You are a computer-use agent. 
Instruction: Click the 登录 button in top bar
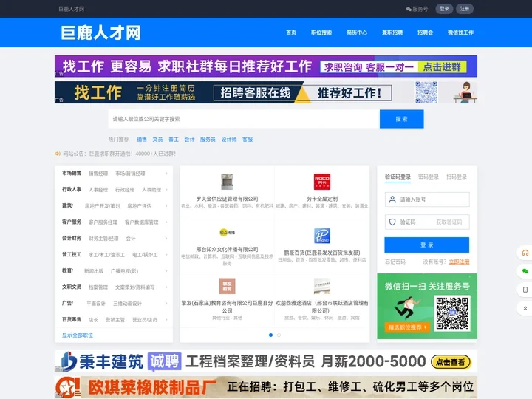pos(444,9)
